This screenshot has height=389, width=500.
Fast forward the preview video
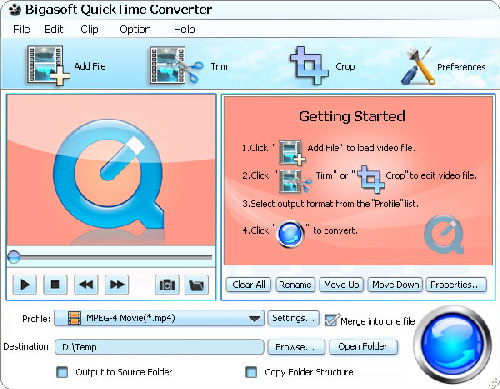[117, 285]
